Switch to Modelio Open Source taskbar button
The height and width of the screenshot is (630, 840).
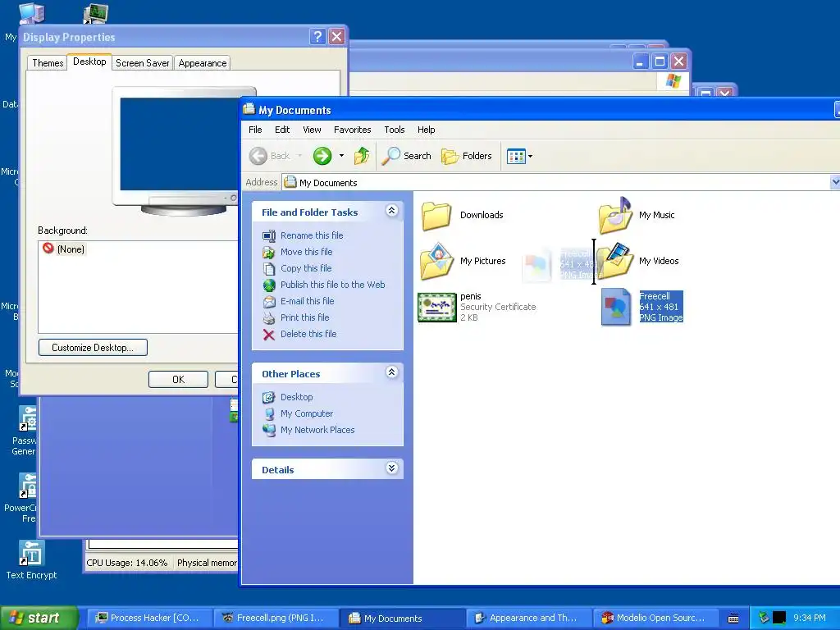[x=655, y=618]
